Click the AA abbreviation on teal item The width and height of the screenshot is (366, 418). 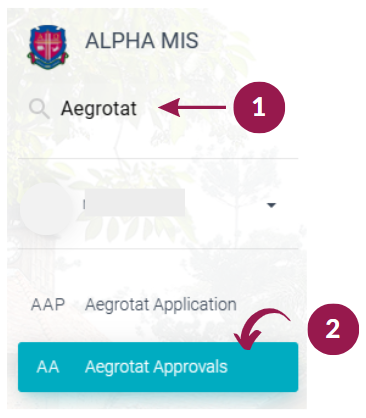pos(48,367)
